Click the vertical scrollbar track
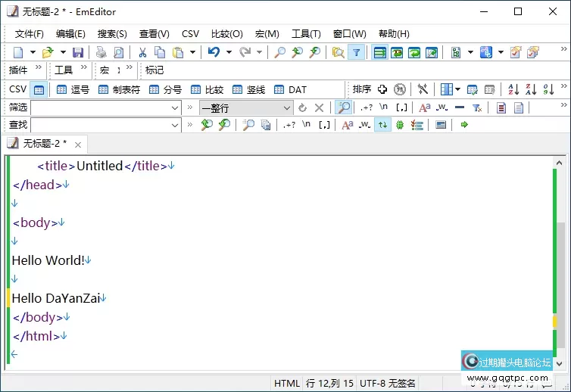This screenshot has height=392, width=571. coord(560,227)
